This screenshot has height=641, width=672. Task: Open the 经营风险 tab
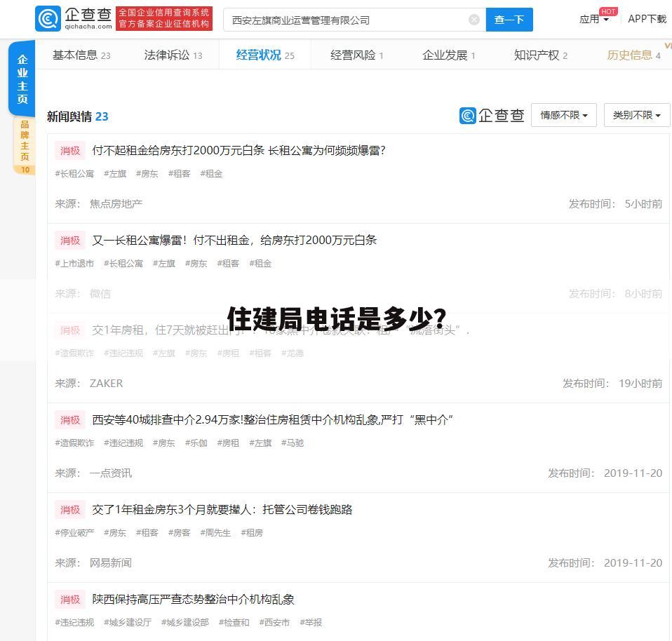click(356, 55)
